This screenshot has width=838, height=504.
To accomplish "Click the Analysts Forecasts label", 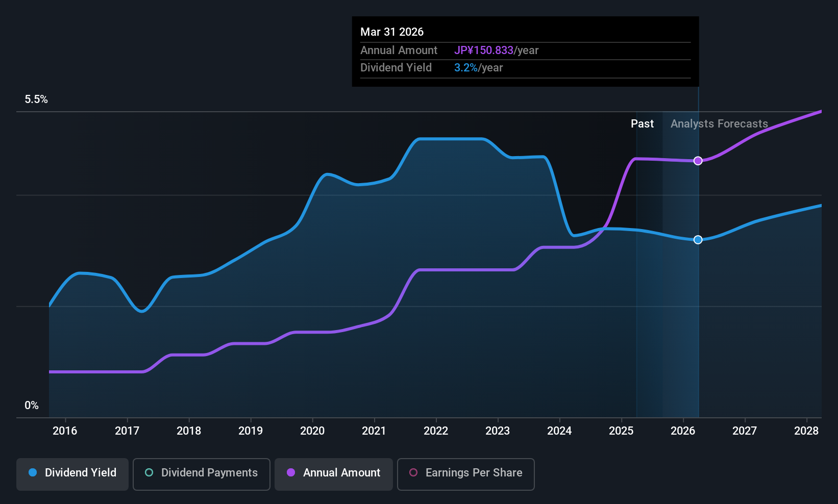I will pos(719,124).
